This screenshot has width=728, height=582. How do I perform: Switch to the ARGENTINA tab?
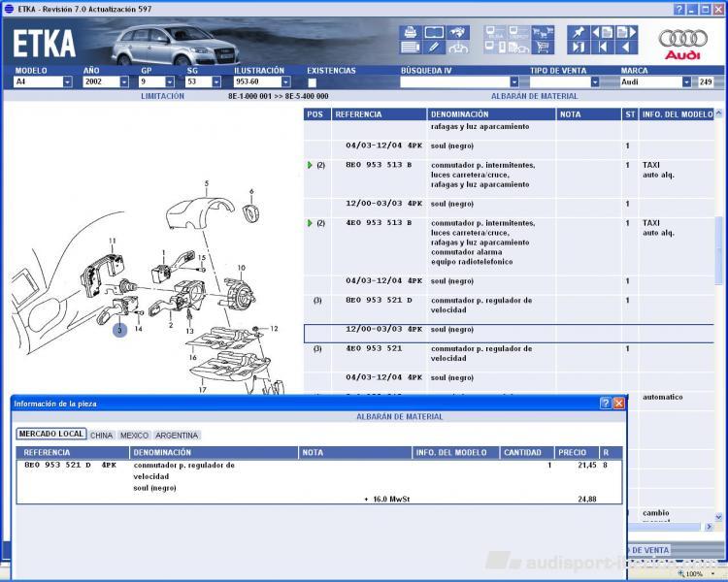(177, 436)
